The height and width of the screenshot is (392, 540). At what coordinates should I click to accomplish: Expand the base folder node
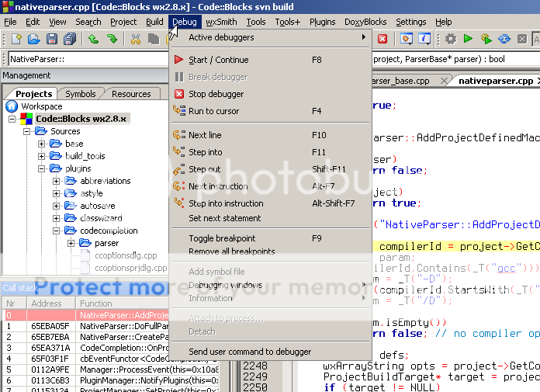click(x=41, y=144)
